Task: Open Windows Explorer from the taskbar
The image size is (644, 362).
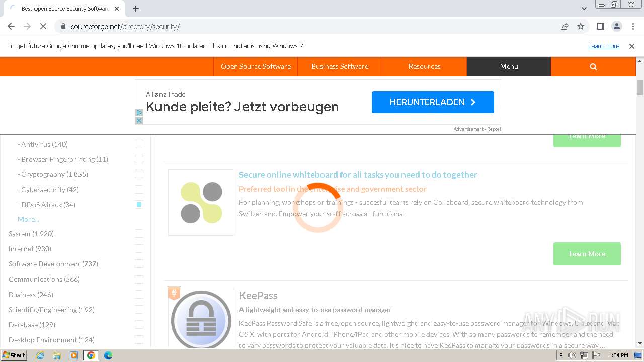Action: point(57,355)
